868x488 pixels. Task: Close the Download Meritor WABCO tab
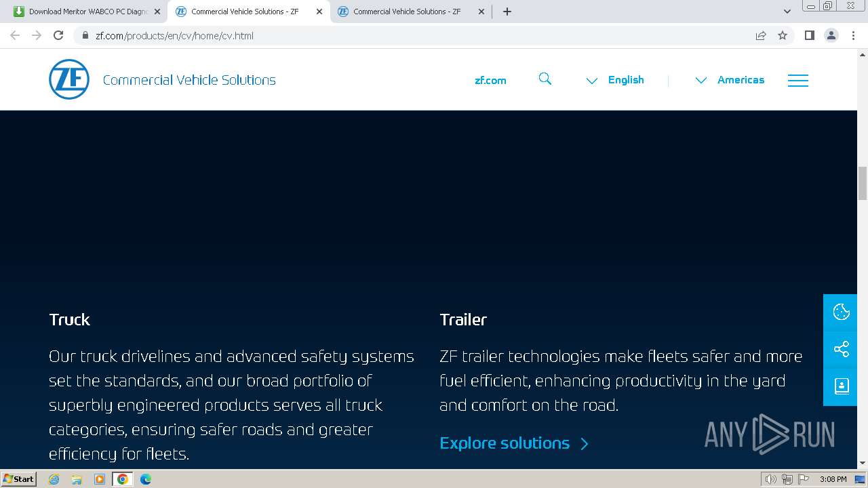tap(157, 12)
